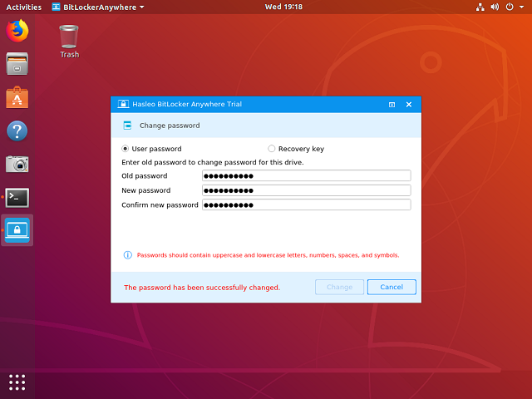Click the 'Old password' label

pos(144,175)
